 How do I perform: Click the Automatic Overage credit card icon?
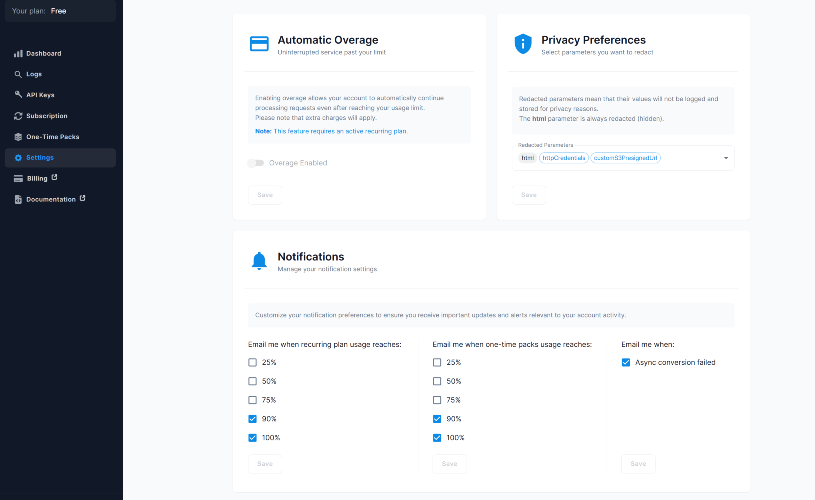(x=259, y=44)
